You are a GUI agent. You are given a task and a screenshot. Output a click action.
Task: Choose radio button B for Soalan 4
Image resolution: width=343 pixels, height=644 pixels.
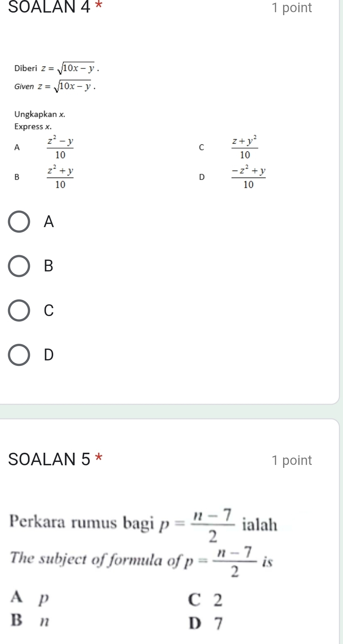(x=19, y=266)
